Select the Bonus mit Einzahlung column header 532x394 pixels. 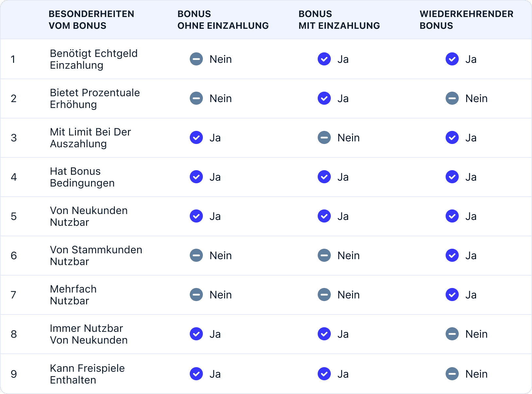pyautogui.click(x=339, y=20)
